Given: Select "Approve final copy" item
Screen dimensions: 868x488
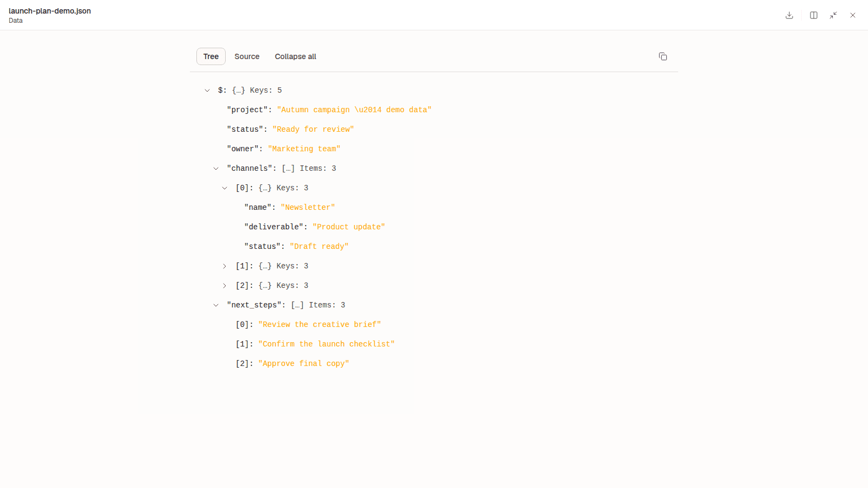Looking at the screenshot, I should click(x=304, y=363).
